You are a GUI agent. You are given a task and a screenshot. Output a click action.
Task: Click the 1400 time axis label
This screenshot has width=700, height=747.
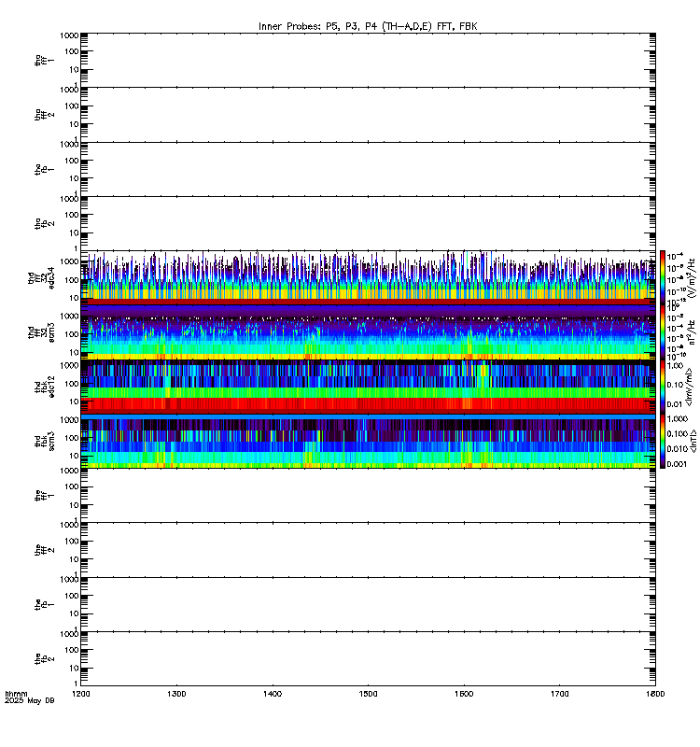point(273,694)
